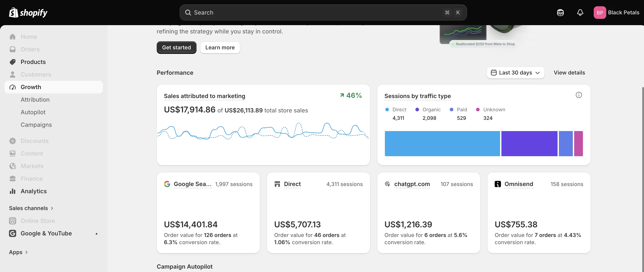Open Markets in sidebar
The width and height of the screenshot is (644, 272).
pyautogui.click(x=53, y=166)
